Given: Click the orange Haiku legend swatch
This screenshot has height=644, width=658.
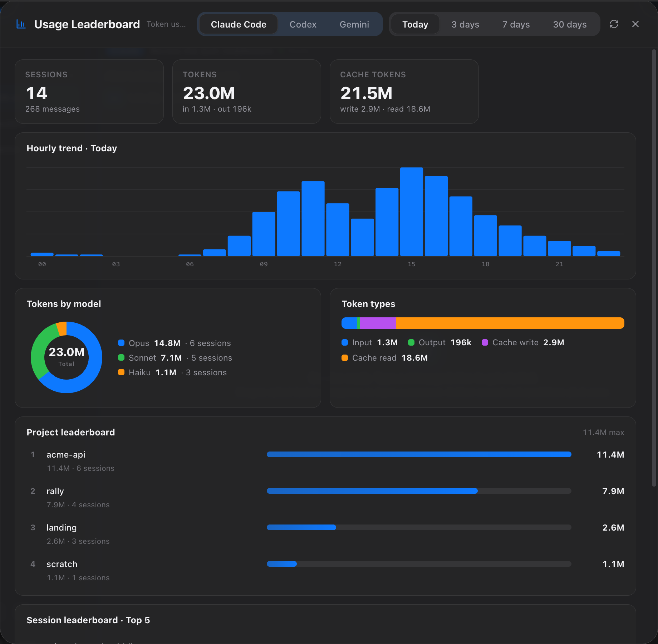Looking at the screenshot, I should click(x=121, y=372).
